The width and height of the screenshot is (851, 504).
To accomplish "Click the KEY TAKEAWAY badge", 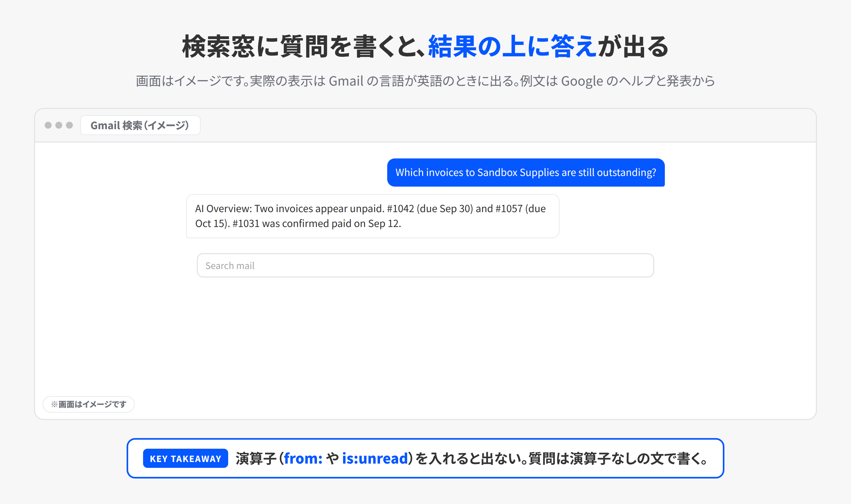I will [x=185, y=458].
